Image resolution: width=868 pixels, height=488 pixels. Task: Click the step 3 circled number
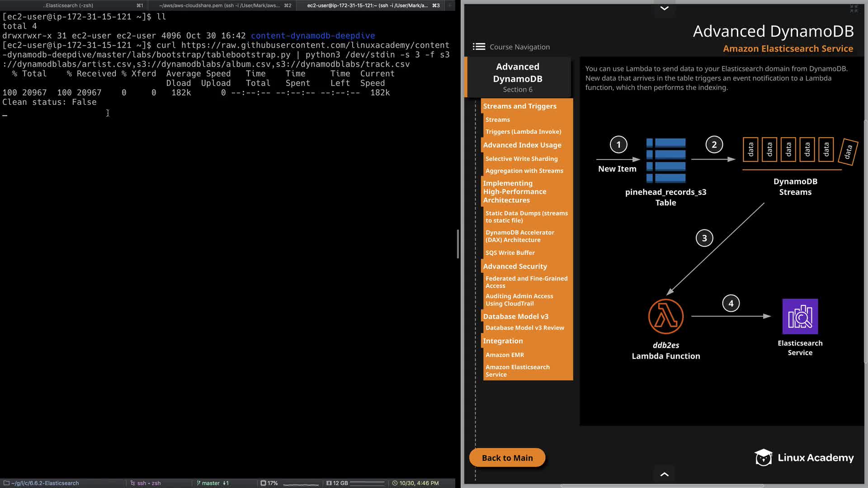(704, 238)
